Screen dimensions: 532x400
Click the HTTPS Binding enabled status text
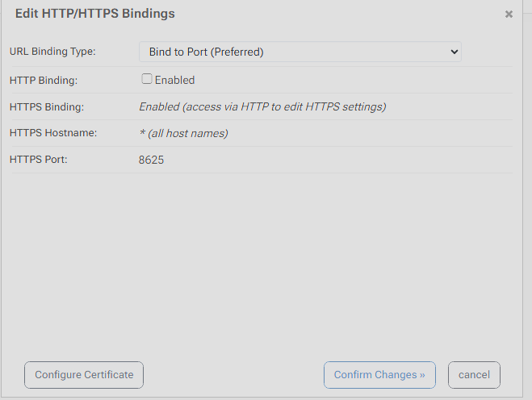tap(262, 106)
